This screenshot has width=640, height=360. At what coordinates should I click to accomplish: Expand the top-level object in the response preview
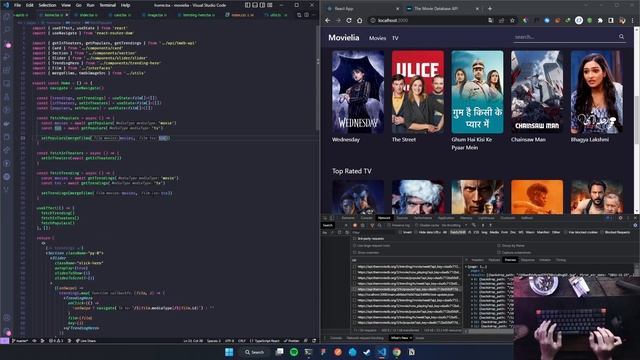(466, 267)
